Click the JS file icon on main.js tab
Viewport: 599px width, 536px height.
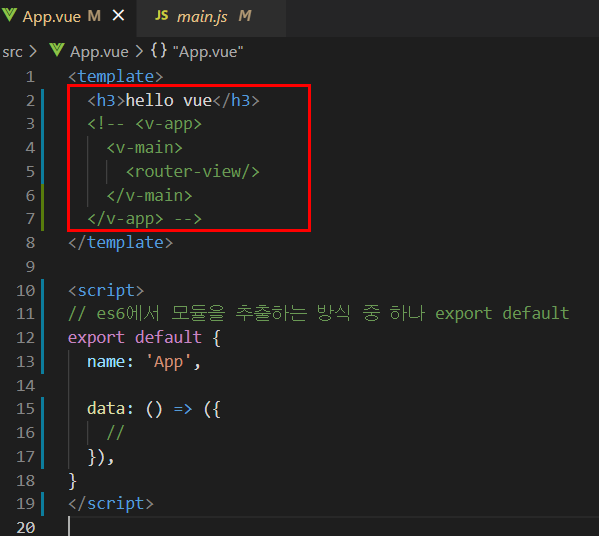pyautogui.click(x=162, y=16)
